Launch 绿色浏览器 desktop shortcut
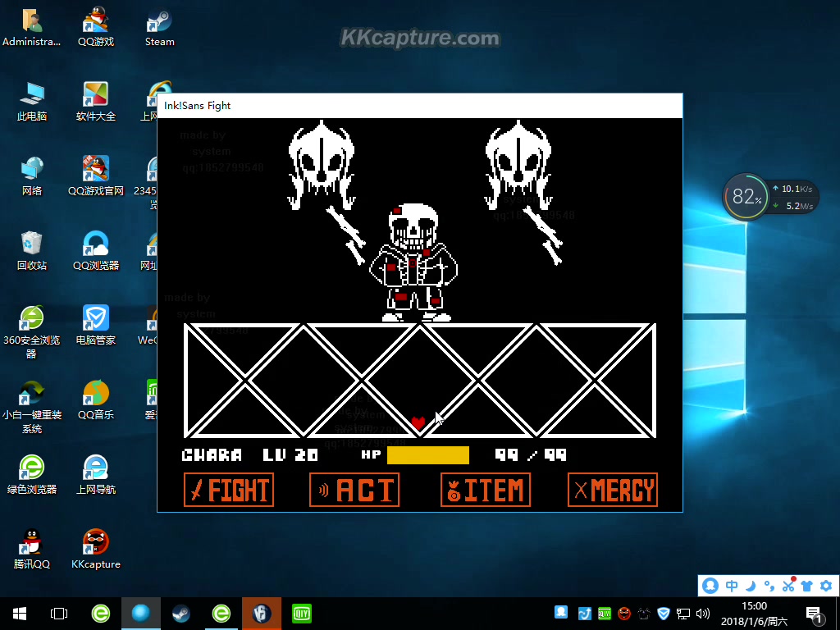This screenshot has height=630, width=840. tap(32, 474)
